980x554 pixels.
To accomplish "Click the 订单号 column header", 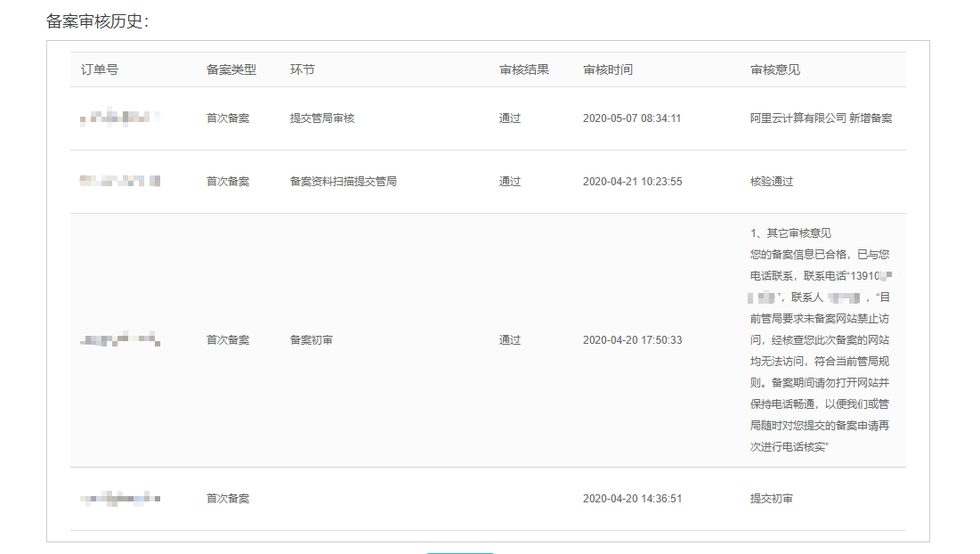I will pyautogui.click(x=99, y=69).
